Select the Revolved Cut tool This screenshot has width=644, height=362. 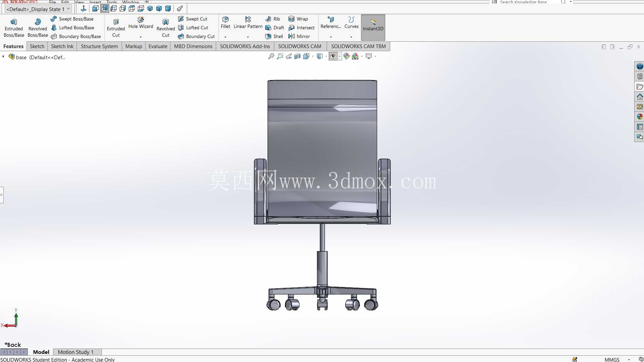click(166, 28)
